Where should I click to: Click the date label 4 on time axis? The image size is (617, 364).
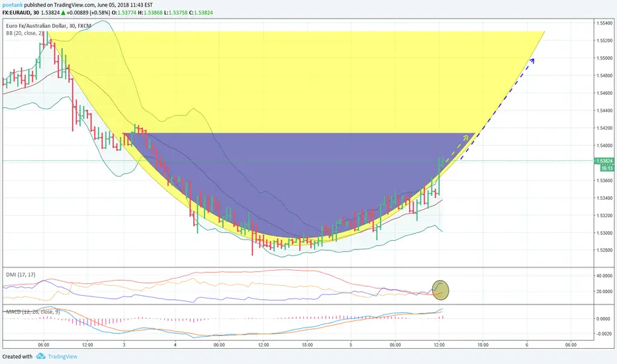click(x=175, y=345)
